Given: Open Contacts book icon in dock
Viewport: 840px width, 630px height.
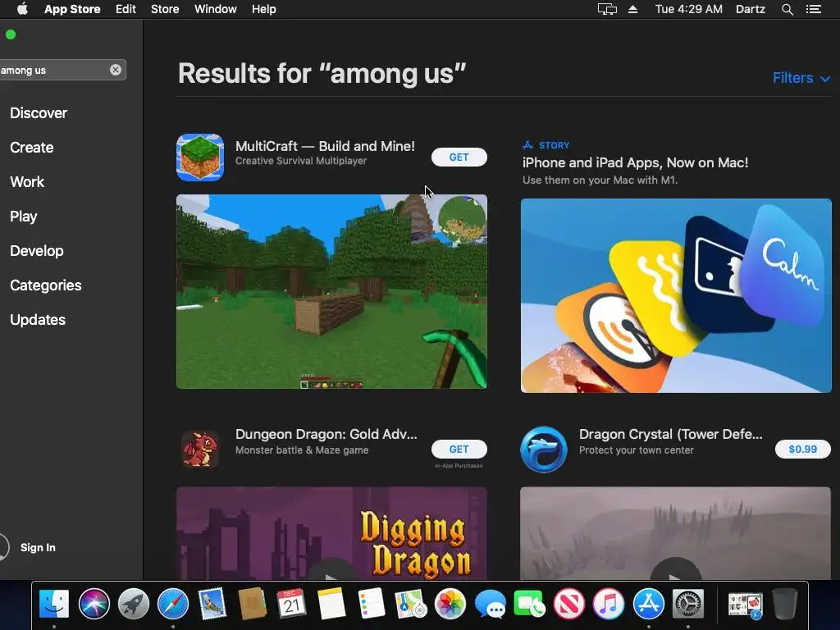Looking at the screenshot, I should tap(252, 604).
